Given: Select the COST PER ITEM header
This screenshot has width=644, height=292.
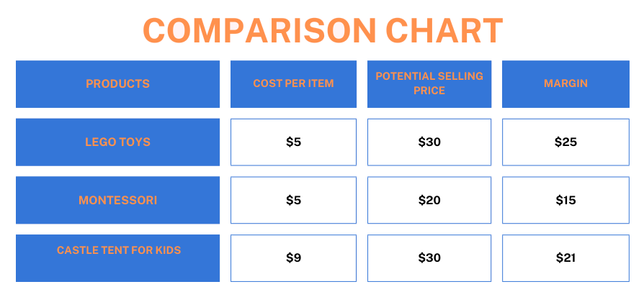Looking at the screenshot, I should pos(293,84).
